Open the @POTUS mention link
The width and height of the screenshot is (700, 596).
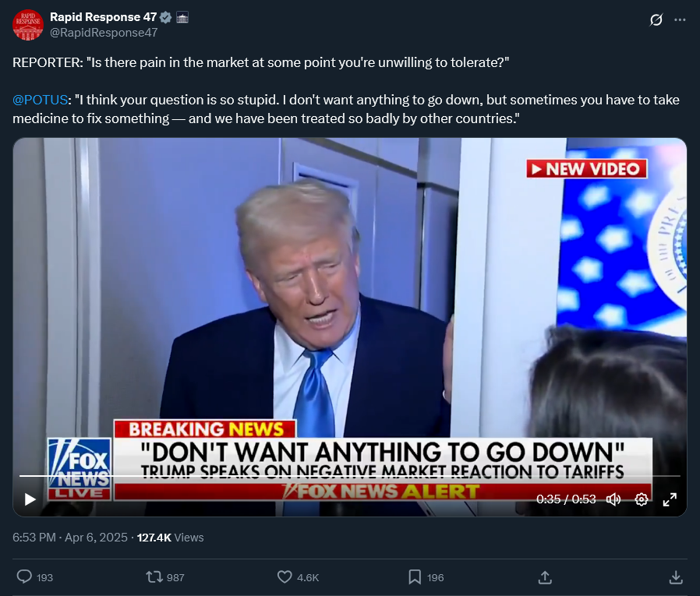(41, 100)
